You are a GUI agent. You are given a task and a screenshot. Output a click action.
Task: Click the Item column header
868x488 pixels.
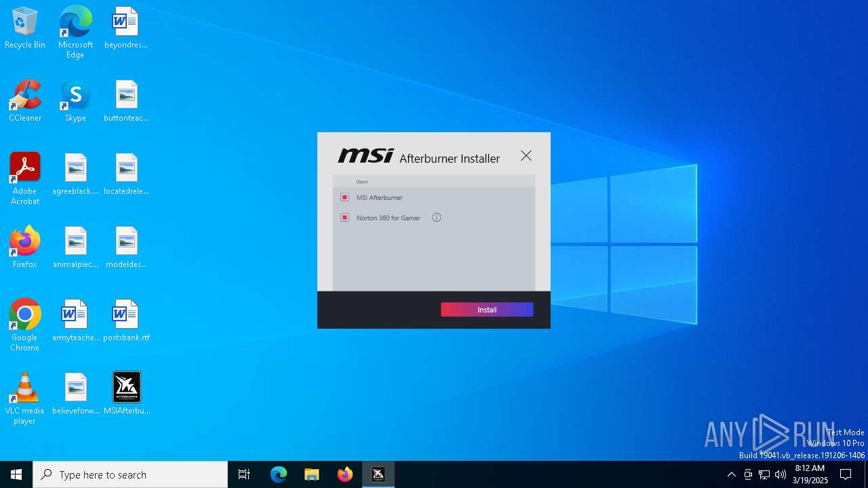pyautogui.click(x=362, y=182)
